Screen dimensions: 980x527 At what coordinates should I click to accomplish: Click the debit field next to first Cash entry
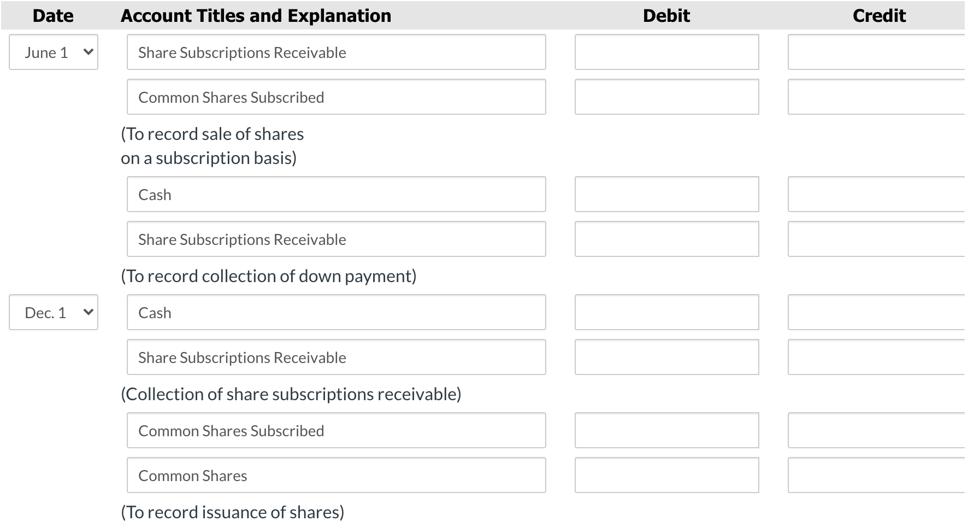click(666, 194)
